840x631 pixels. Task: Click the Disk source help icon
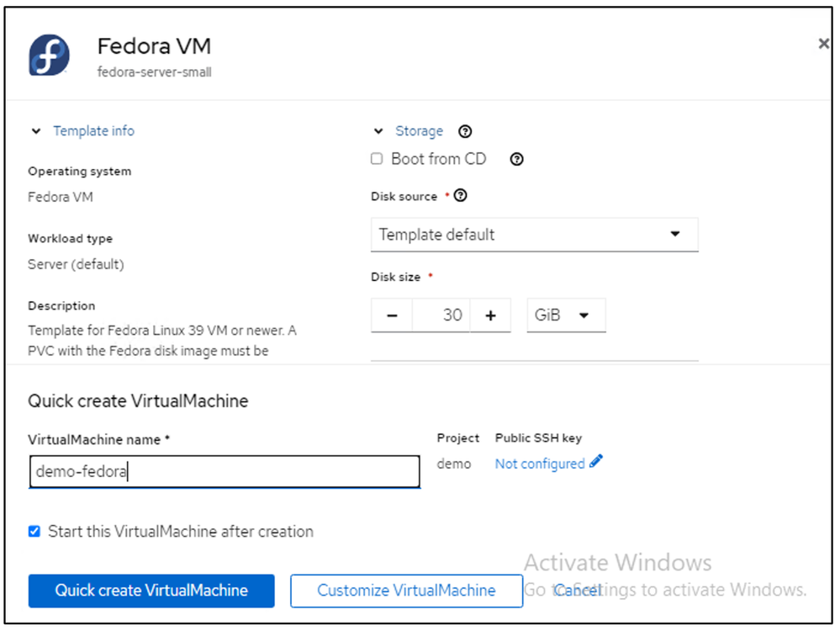click(460, 196)
